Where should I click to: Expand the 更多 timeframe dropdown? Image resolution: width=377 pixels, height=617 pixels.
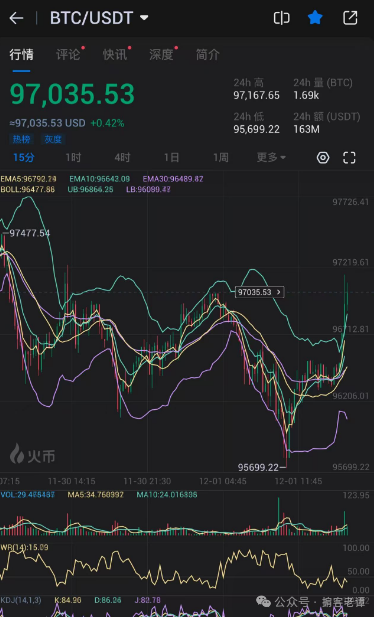[x=271, y=157]
